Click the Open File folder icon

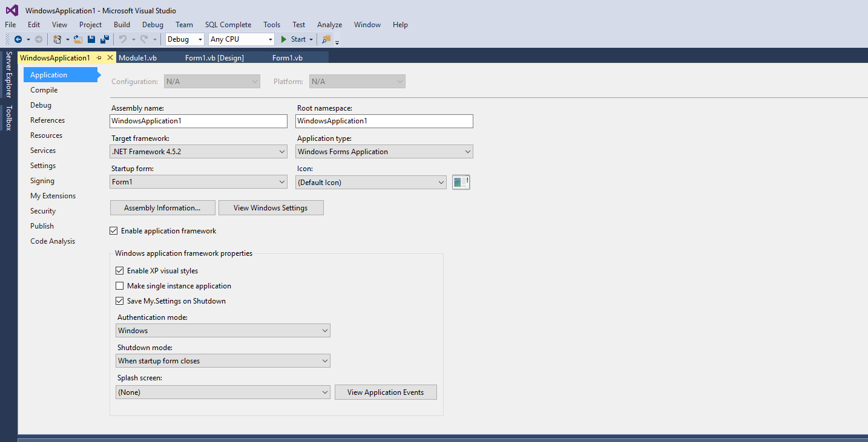click(x=78, y=39)
